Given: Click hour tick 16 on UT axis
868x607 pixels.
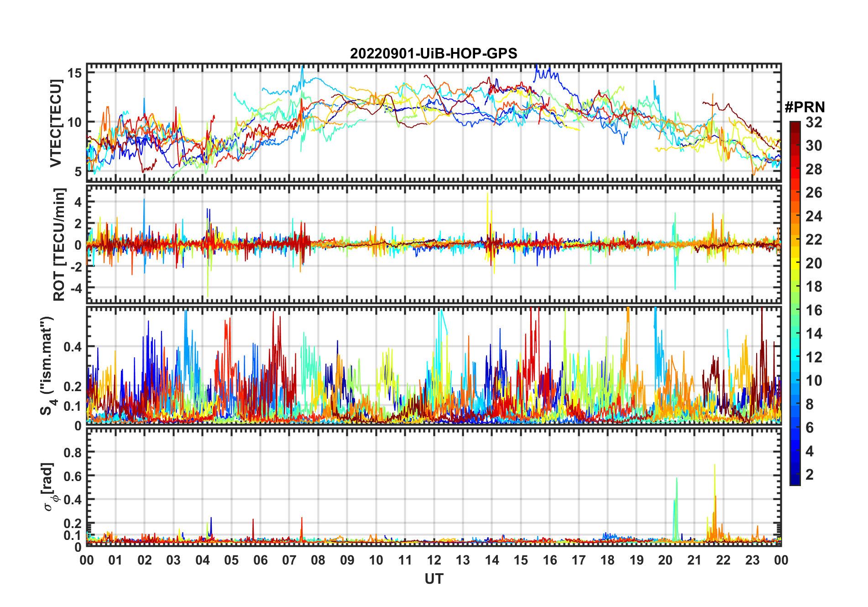Looking at the screenshot, I should tap(550, 560).
